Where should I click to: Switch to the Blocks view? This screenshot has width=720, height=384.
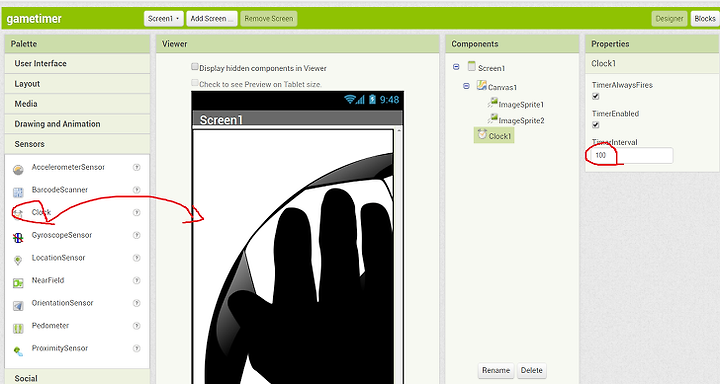click(x=705, y=19)
